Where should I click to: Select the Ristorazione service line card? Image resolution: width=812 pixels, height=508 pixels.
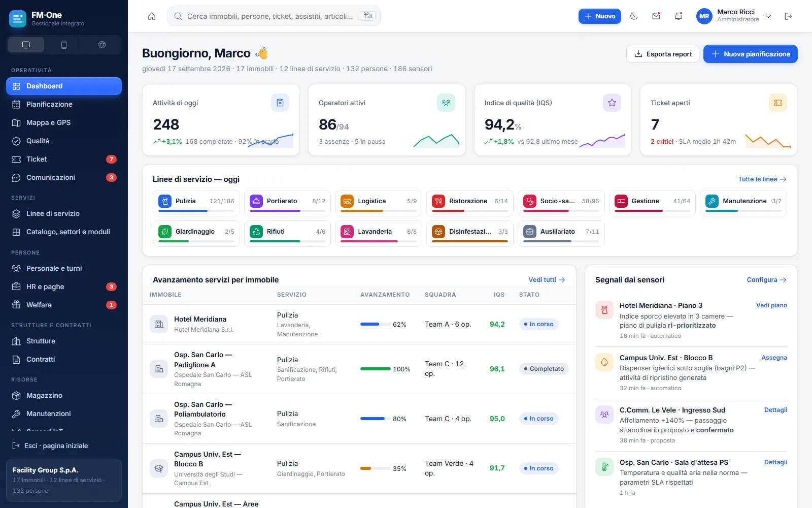click(x=470, y=203)
